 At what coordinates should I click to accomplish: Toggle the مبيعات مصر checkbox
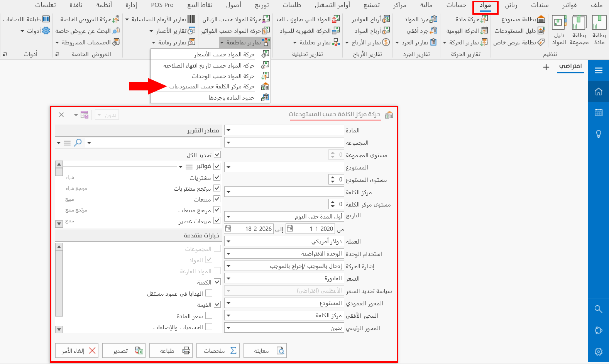pyautogui.click(x=217, y=220)
